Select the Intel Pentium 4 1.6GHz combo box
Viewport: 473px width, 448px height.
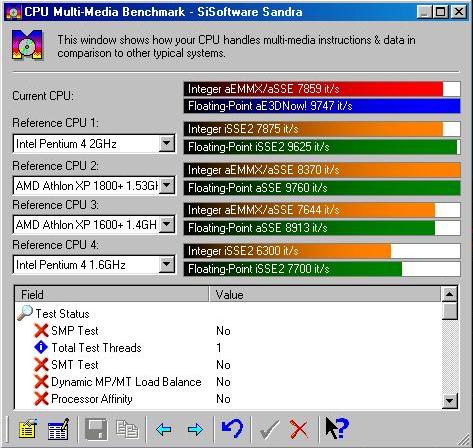pyautogui.click(x=94, y=265)
